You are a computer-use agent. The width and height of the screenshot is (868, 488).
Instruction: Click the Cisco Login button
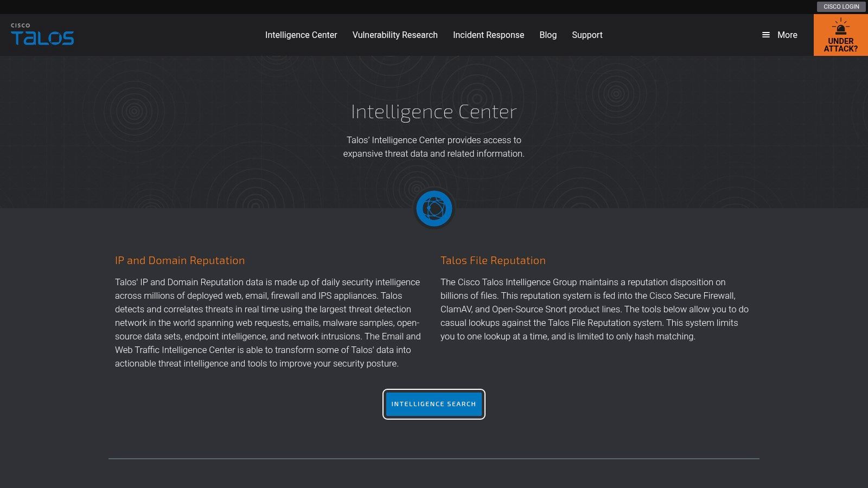841,7
